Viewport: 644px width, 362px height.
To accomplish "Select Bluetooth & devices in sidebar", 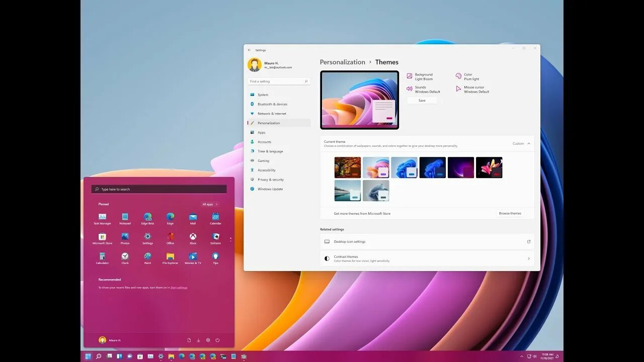I will [x=279, y=104].
